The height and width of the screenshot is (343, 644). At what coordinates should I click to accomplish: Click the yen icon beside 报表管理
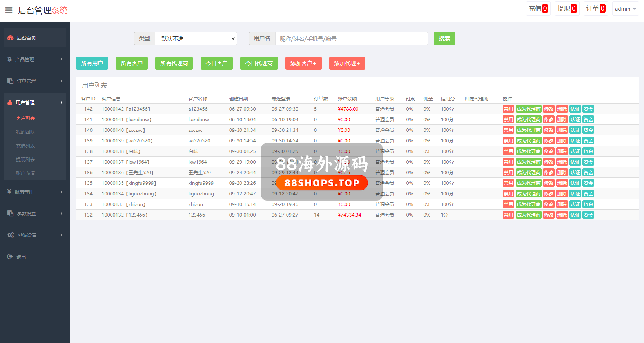(9, 192)
